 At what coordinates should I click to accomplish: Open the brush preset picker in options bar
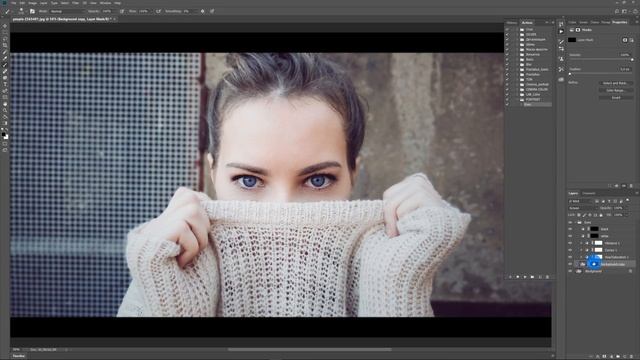click(x=21, y=11)
